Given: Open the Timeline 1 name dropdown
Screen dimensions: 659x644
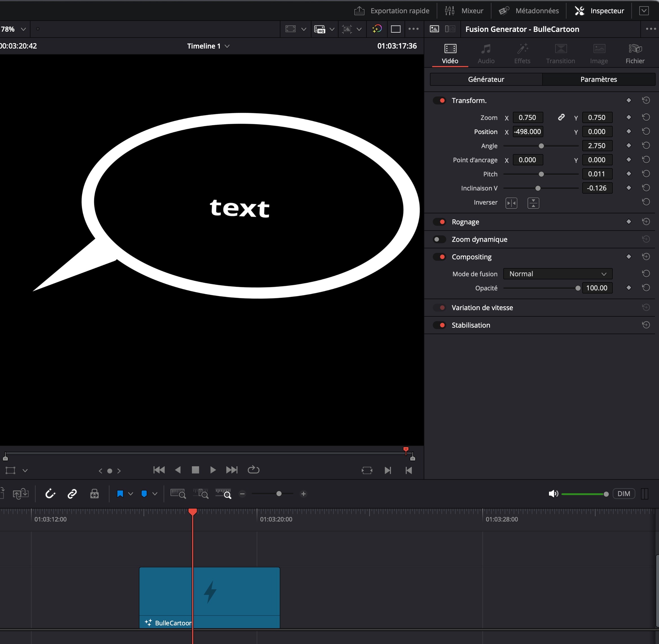Looking at the screenshot, I should [x=227, y=46].
